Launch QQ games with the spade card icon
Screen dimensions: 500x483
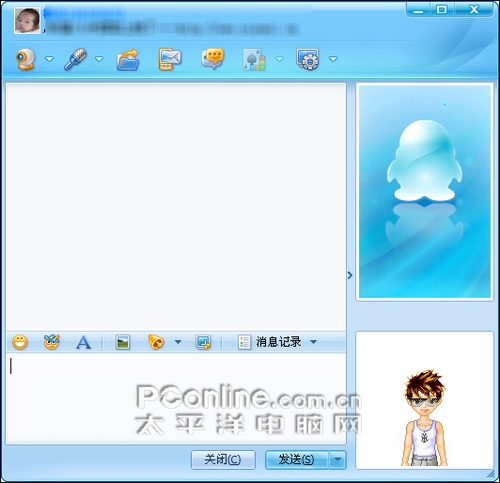pyautogui.click(x=254, y=59)
